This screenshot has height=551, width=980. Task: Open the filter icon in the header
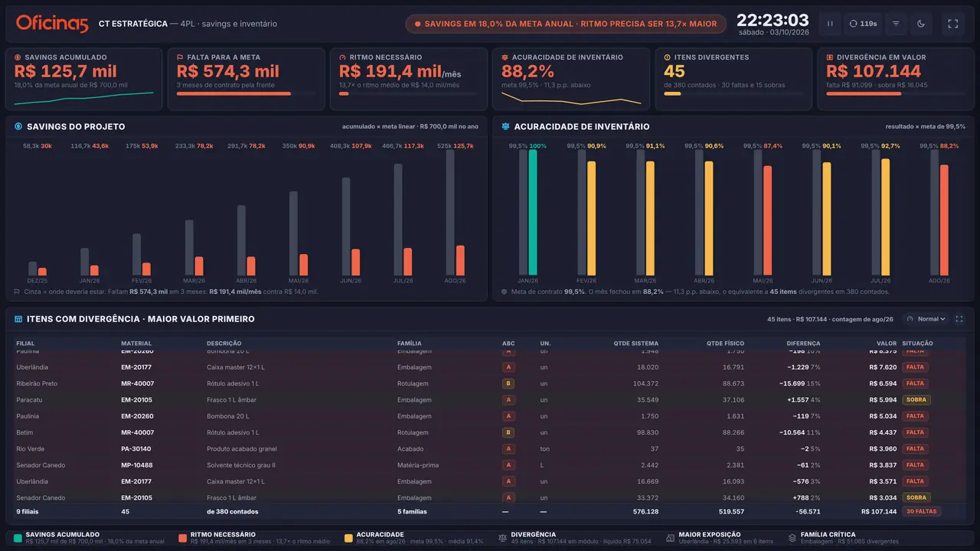click(896, 24)
